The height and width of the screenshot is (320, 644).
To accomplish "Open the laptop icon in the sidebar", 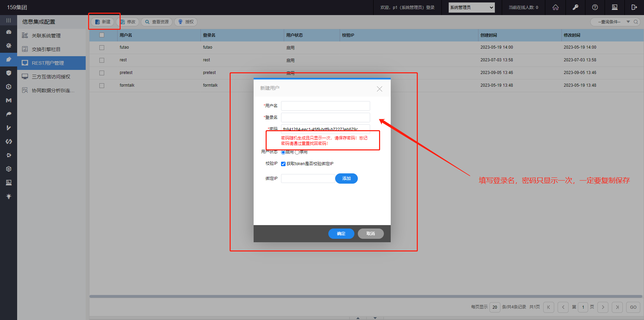I will pos(9,183).
